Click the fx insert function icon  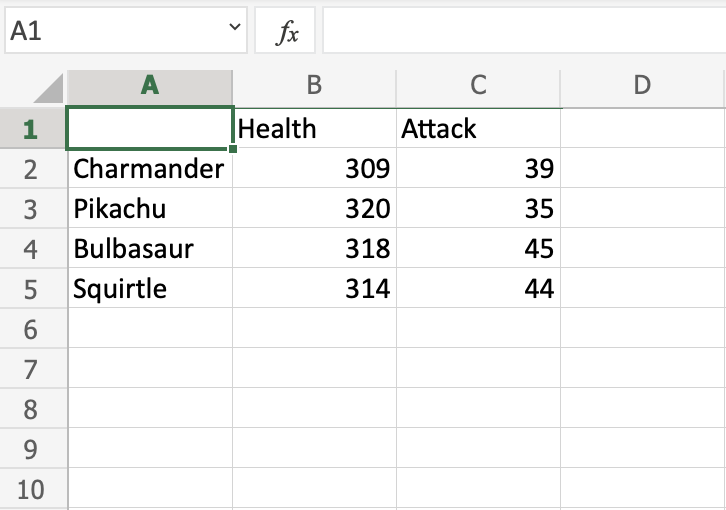click(x=287, y=34)
